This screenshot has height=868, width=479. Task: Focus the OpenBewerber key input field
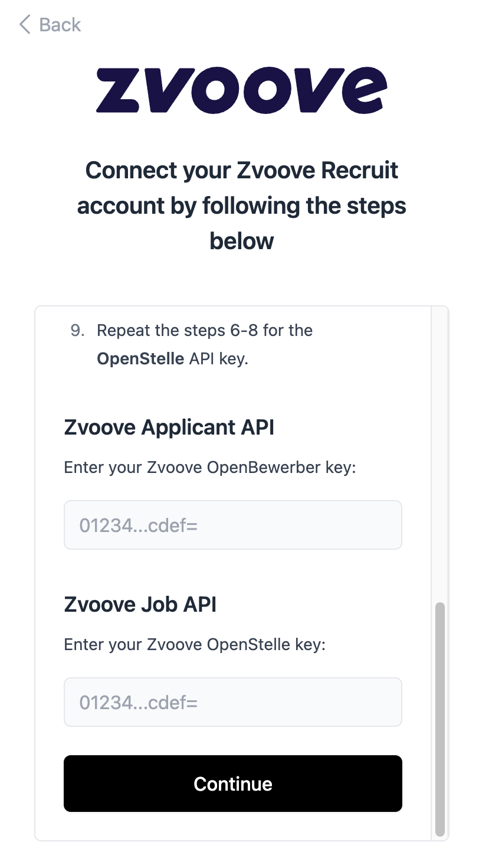(233, 525)
